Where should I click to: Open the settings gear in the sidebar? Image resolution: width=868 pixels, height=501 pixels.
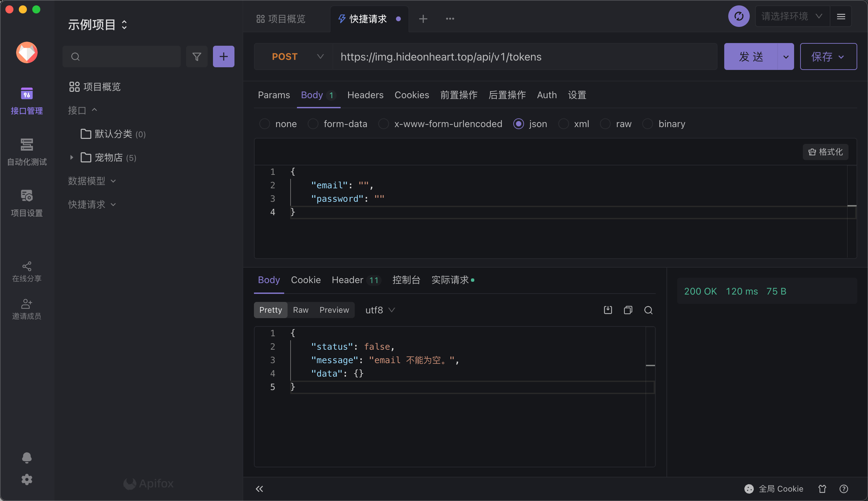[x=27, y=479]
